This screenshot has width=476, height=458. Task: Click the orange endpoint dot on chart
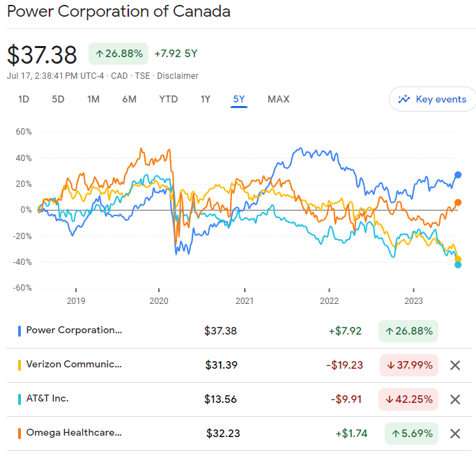458,202
